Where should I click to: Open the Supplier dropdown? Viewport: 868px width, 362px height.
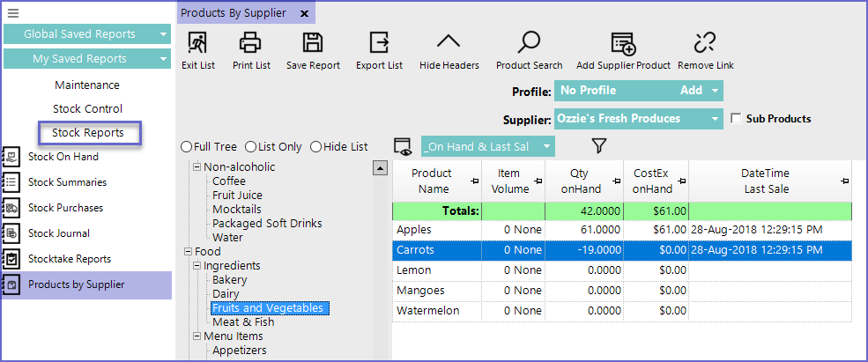click(x=714, y=119)
